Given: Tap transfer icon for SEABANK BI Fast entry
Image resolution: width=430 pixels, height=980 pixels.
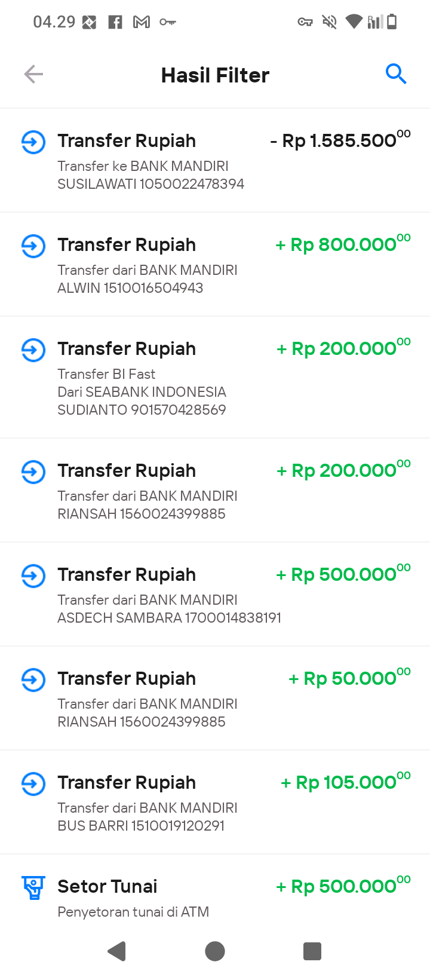Looking at the screenshot, I should [x=33, y=350].
